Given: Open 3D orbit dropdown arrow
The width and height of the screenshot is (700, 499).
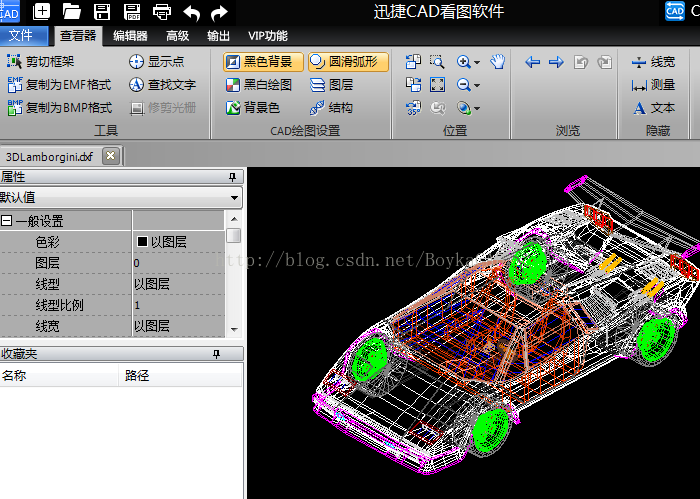Looking at the screenshot, I should 477,109.
